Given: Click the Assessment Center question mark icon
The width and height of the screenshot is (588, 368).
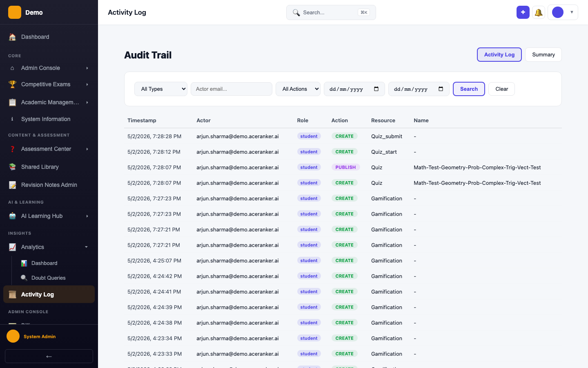Looking at the screenshot, I should click(x=12, y=149).
